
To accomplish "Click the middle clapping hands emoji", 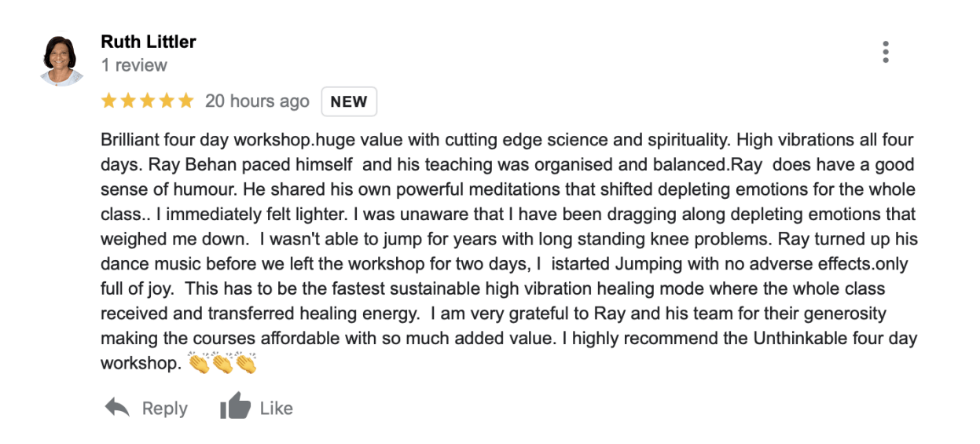I will (x=222, y=364).
